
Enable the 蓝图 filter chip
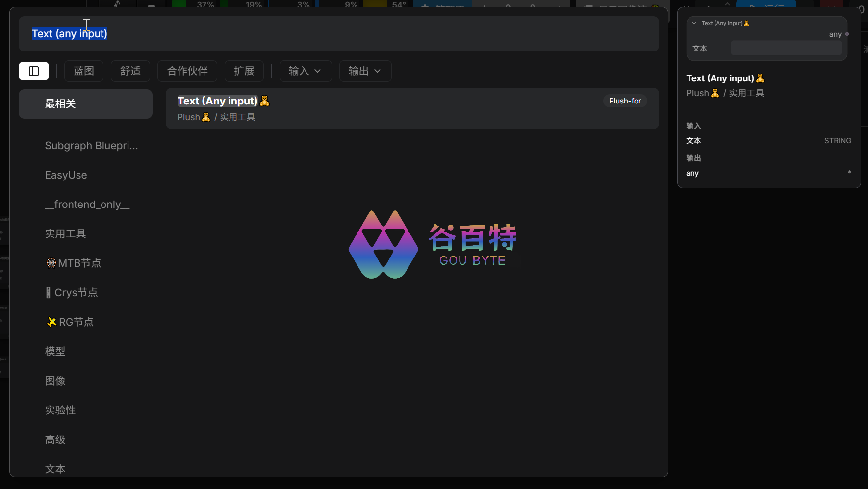pyautogui.click(x=84, y=71)
